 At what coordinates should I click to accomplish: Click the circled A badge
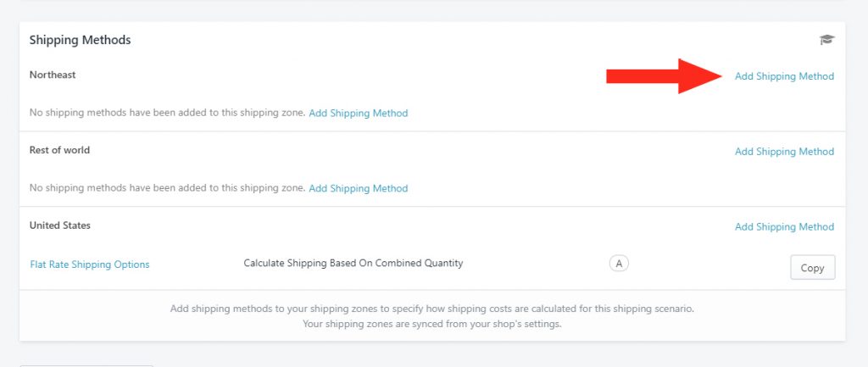coord(619,264)
